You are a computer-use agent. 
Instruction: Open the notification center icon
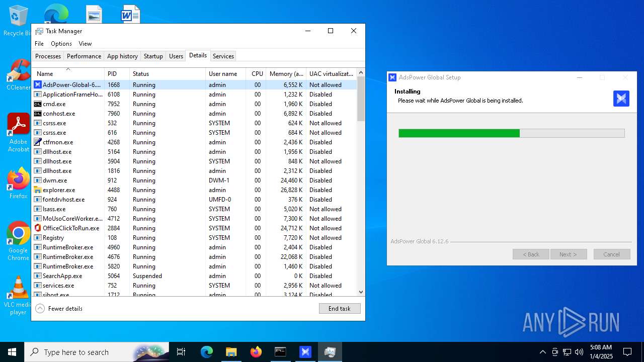click(627, 352)
